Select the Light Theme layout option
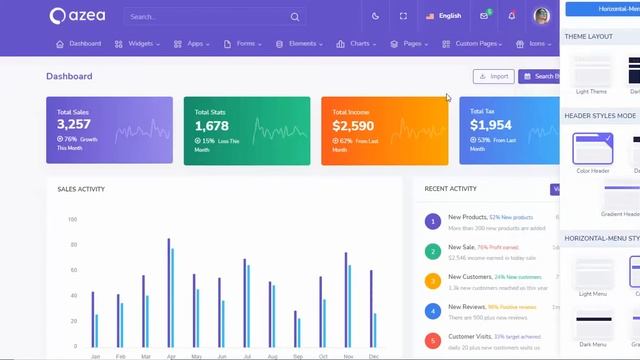 [x=592, y=75]
